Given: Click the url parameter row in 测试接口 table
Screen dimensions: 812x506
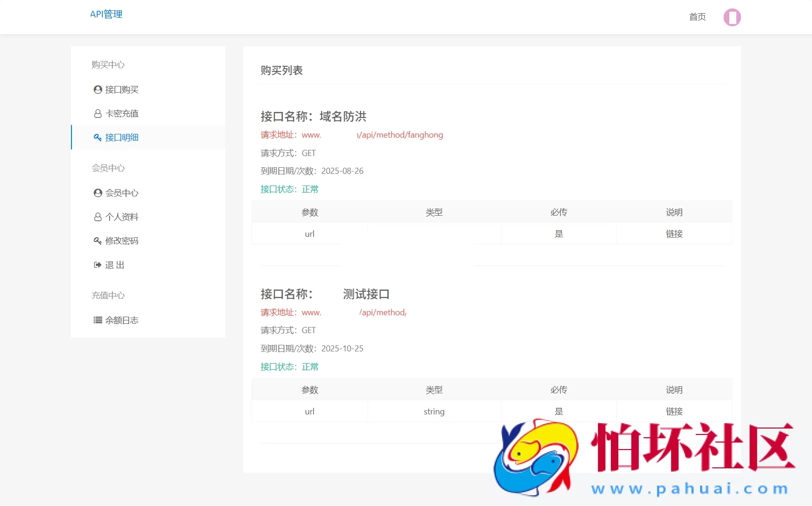Looking at the screenshot, I should tap(309, 411).
